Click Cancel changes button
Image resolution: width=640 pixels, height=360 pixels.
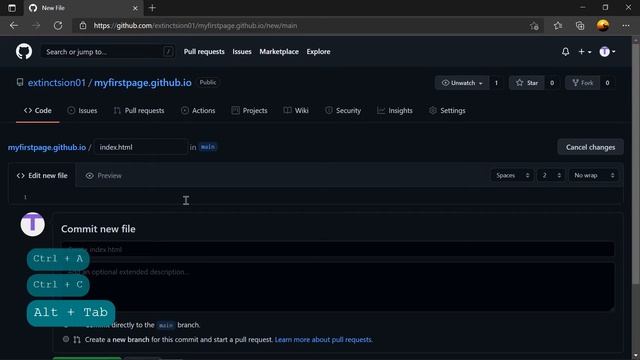pyautogui.click(x=590, y=147)
